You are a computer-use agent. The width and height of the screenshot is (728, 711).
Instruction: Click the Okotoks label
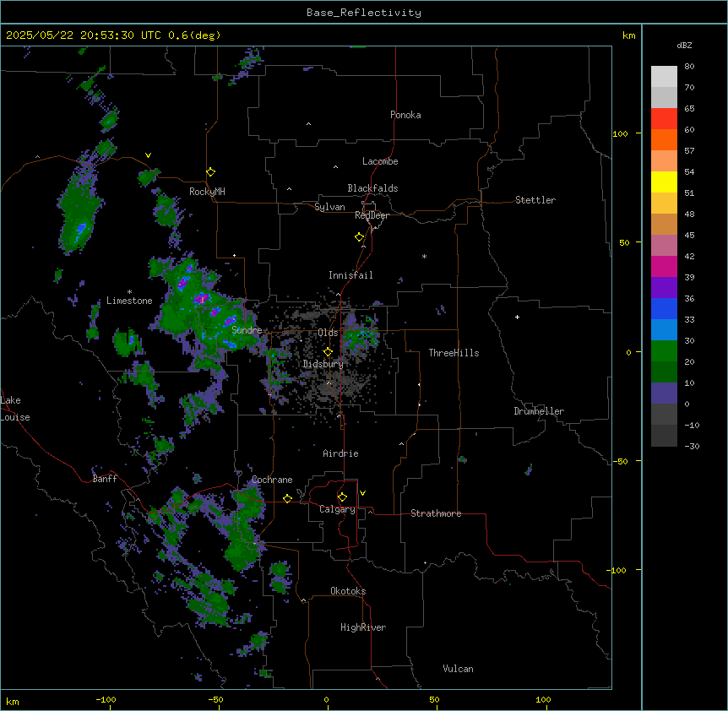point(348,591)
